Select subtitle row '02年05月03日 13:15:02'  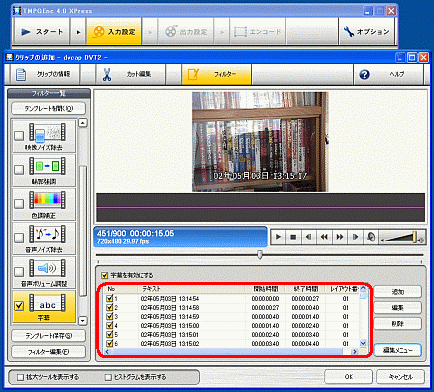232,343
